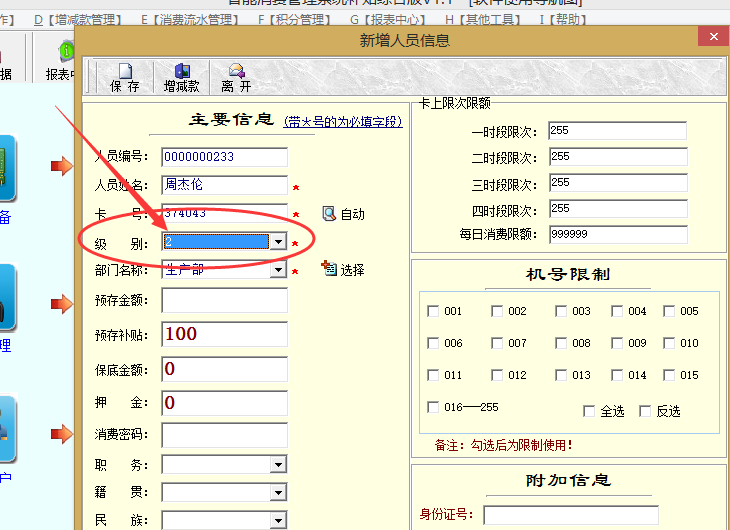Viewport: 730px width, 530px height.
Task: Tick the 全选 (select all) checkbox
Action: click(589, 411)
